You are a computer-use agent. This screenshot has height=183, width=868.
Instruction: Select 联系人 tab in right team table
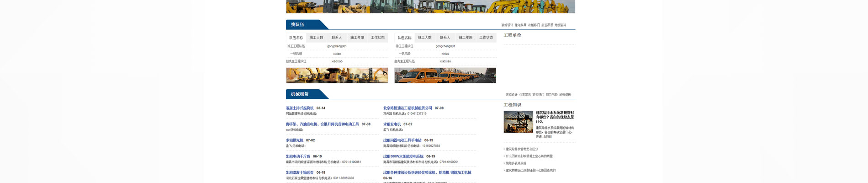(x=445, y=38)
